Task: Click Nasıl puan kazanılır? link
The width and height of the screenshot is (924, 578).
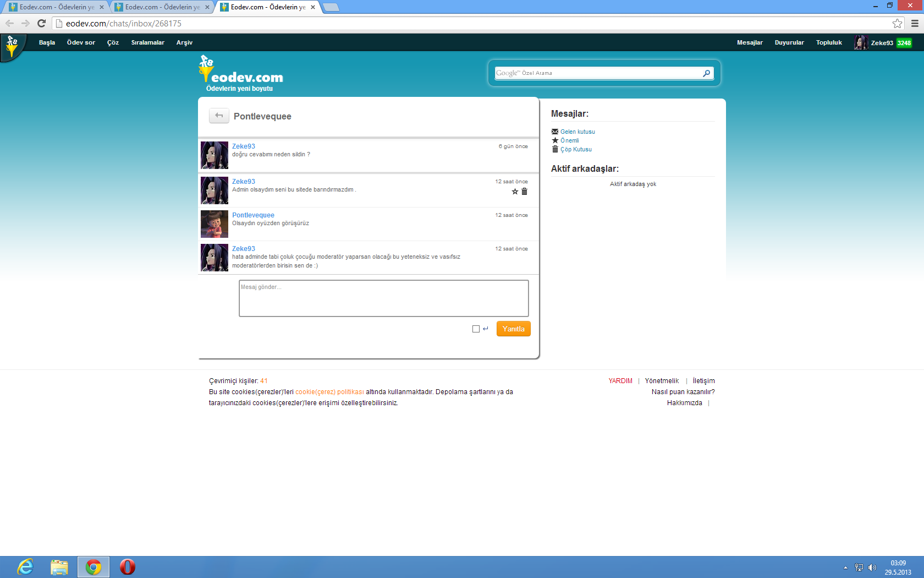Action: click(683, 392)
